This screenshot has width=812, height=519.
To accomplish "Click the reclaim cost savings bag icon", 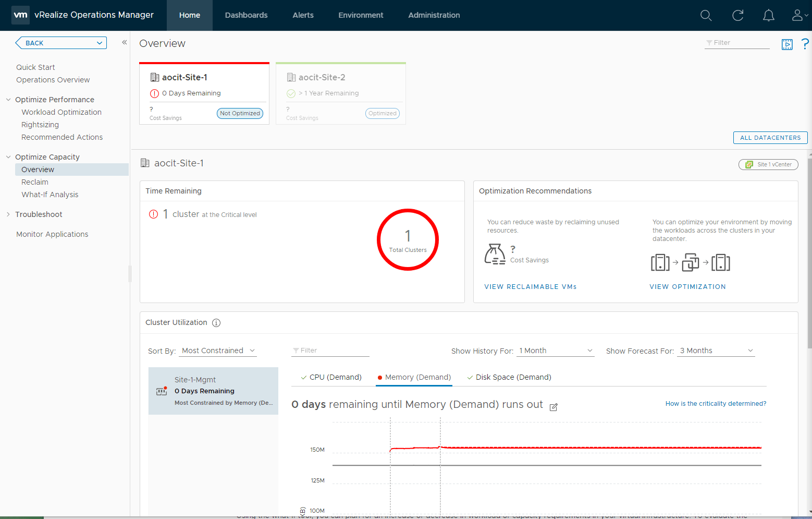I will (x=495, y=254).
